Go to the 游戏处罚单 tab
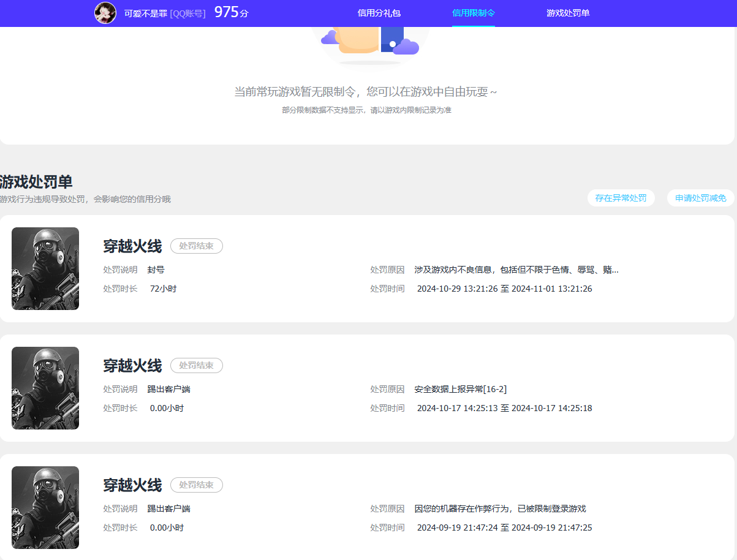The image size is (737, 560). (568, 13)
